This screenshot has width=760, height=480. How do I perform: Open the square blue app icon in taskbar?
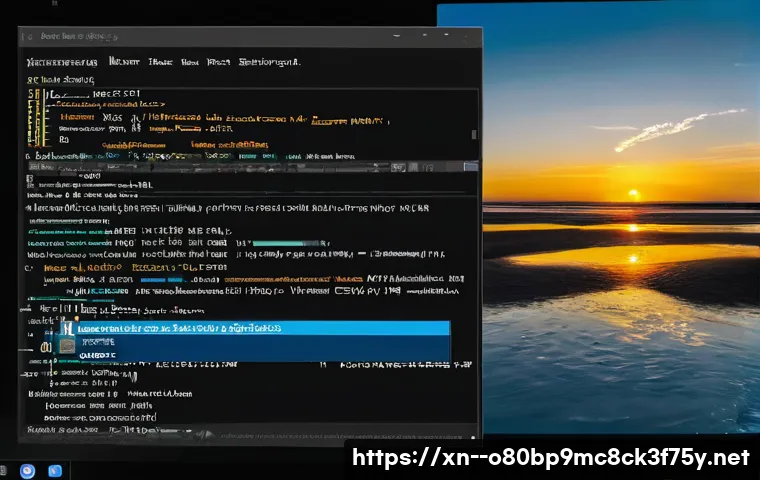click(55, 471)
